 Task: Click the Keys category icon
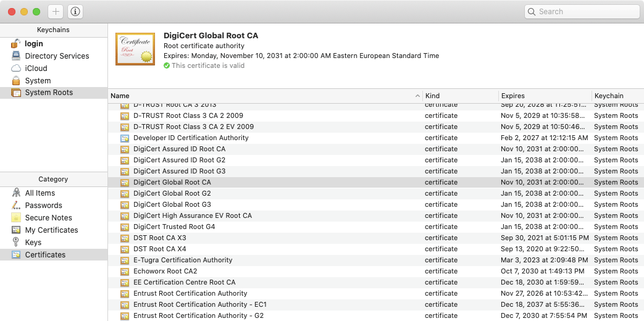pyautogui.click(x=16, y=243)
